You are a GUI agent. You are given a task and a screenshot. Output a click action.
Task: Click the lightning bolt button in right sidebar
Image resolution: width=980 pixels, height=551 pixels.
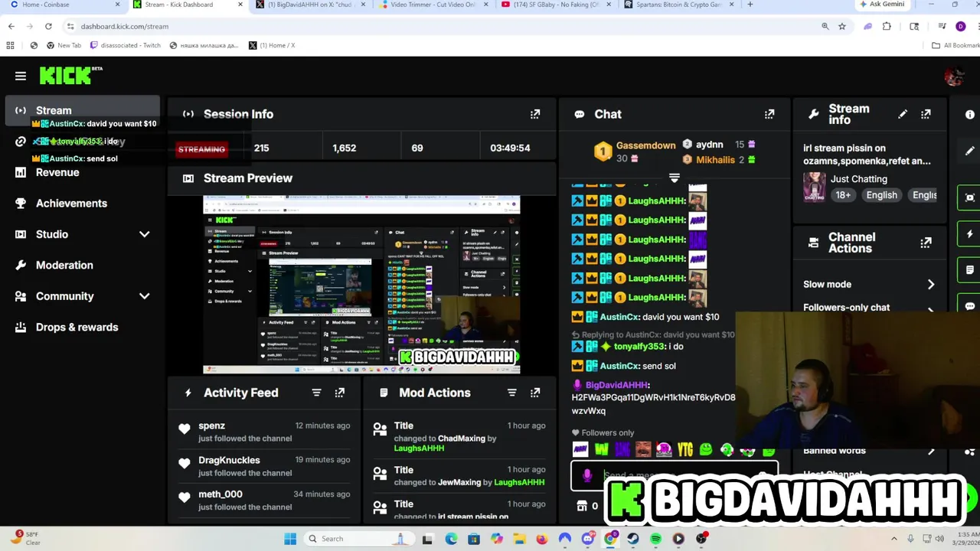click(970, 234)
